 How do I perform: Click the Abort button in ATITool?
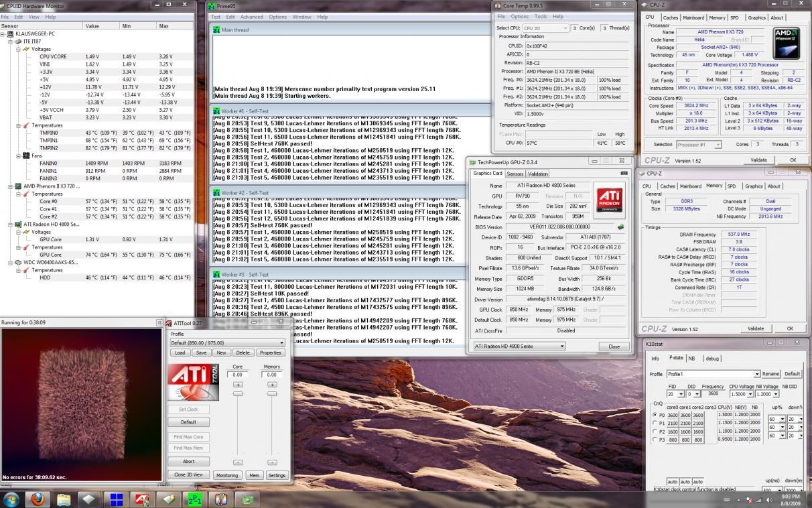(188, 461)
